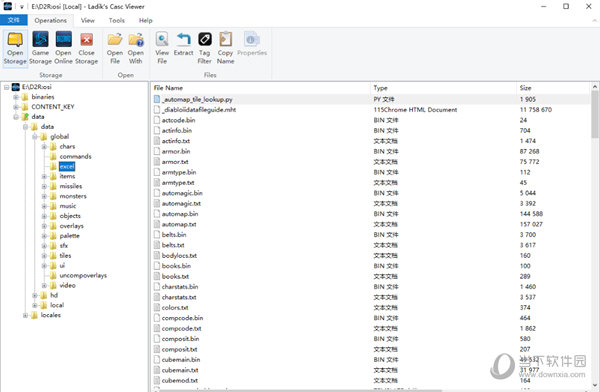Open the Tools ribbon tab
The width and height of the screenshot is (600, 392).
pos(117,20)
